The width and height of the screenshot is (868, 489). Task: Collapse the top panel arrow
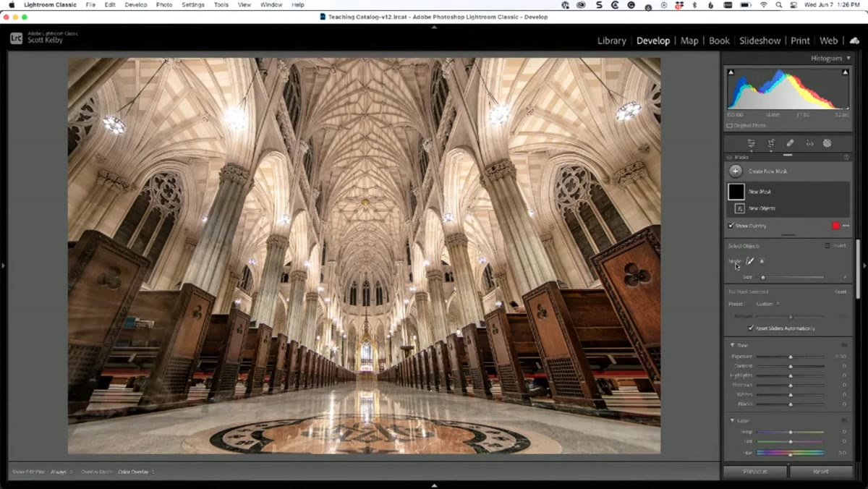click(434, 27)
